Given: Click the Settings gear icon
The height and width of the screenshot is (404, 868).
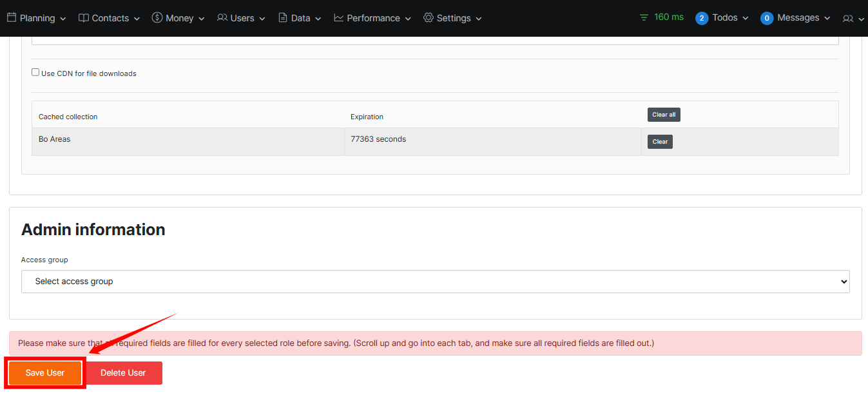Looking at the screenshot, I should 429,18.
